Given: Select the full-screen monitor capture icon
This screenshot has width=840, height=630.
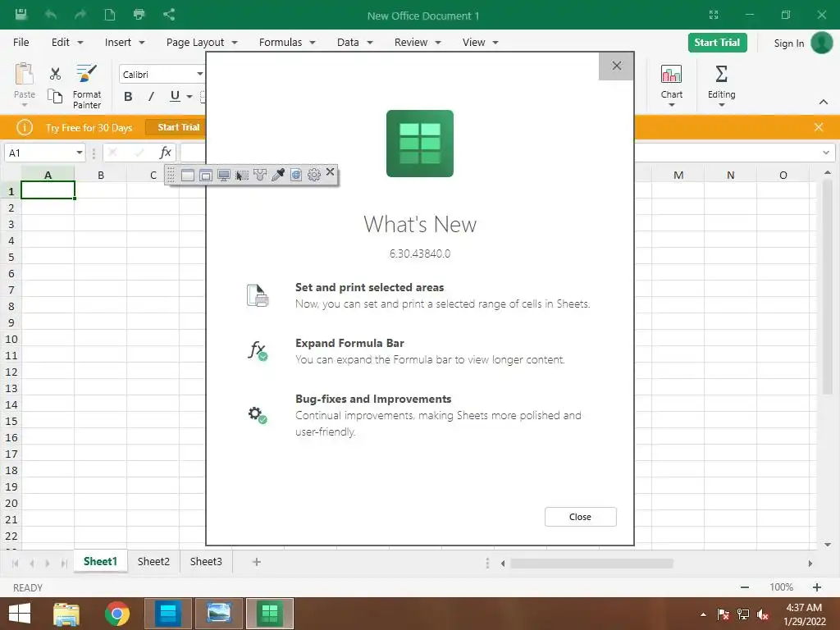Looking at the screenshot, I should pos(224,176).
